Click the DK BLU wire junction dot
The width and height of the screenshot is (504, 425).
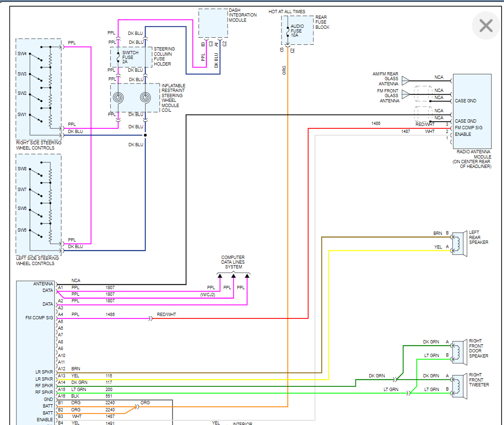click(x=145, y=135)
